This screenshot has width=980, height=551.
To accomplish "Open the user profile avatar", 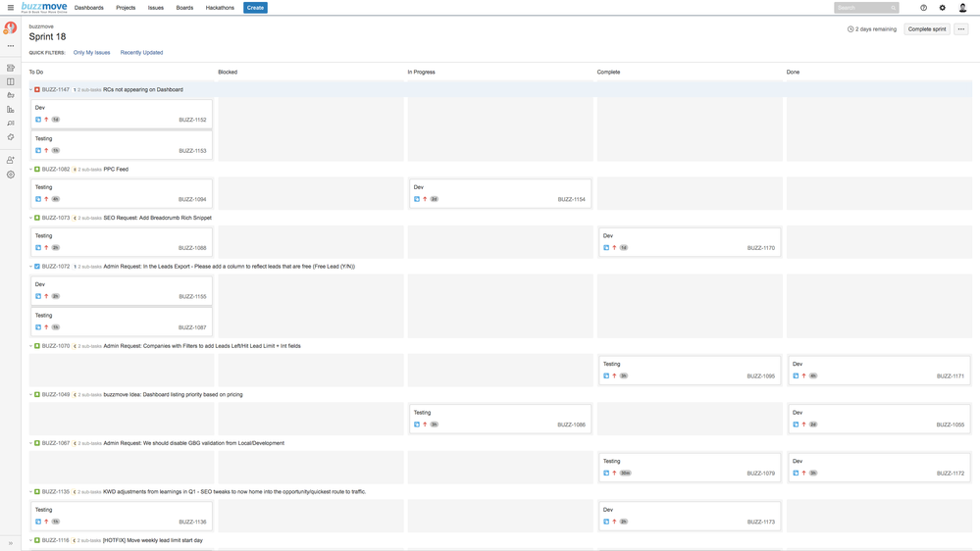I will pyautogui.click(x=962, y=8).
